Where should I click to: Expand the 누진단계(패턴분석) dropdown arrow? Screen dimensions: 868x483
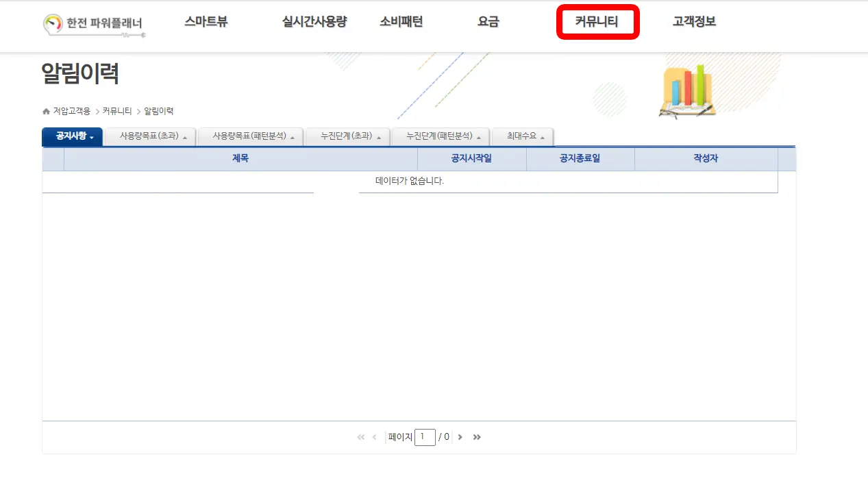click(x=479, y=136)
